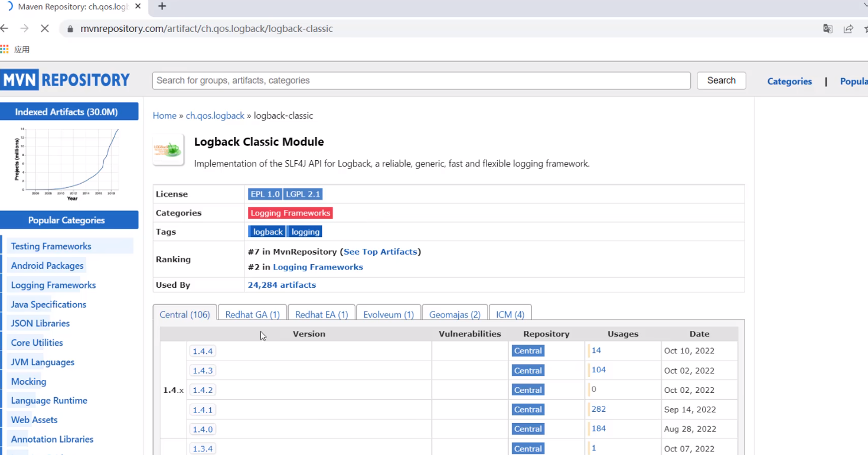Open Logging Frameworks ranking link
Screen dimensions: 868x455
coord(318,267)
